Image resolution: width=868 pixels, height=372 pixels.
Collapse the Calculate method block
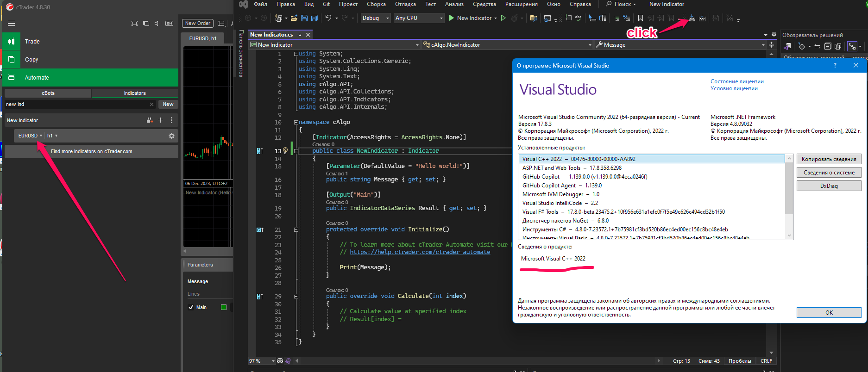coord(296,296)
